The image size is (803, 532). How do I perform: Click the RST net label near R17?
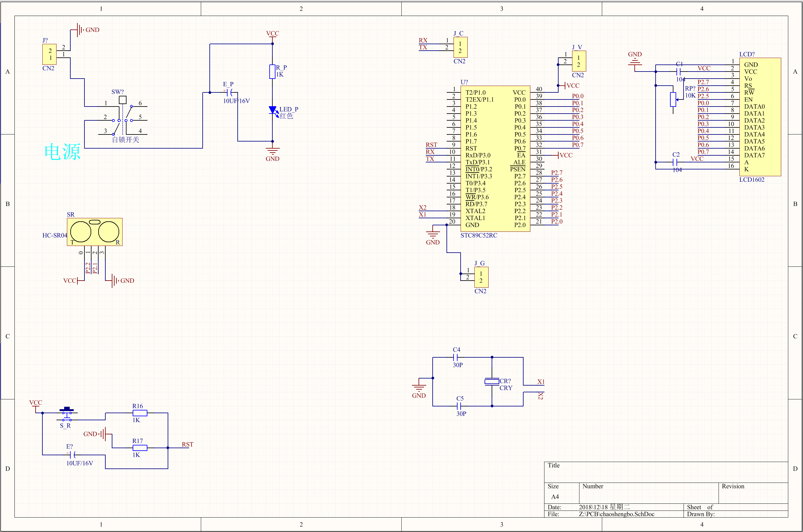coord(187,445)
